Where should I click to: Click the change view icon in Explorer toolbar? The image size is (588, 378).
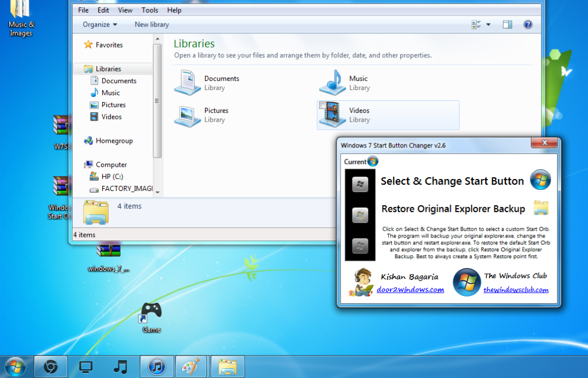[476, 25]
